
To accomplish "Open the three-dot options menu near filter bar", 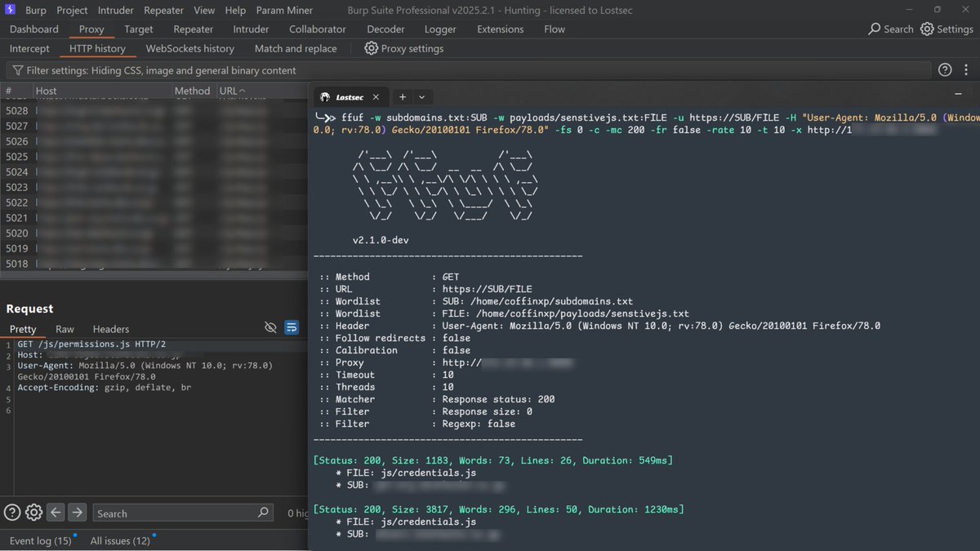I will 968,70.
